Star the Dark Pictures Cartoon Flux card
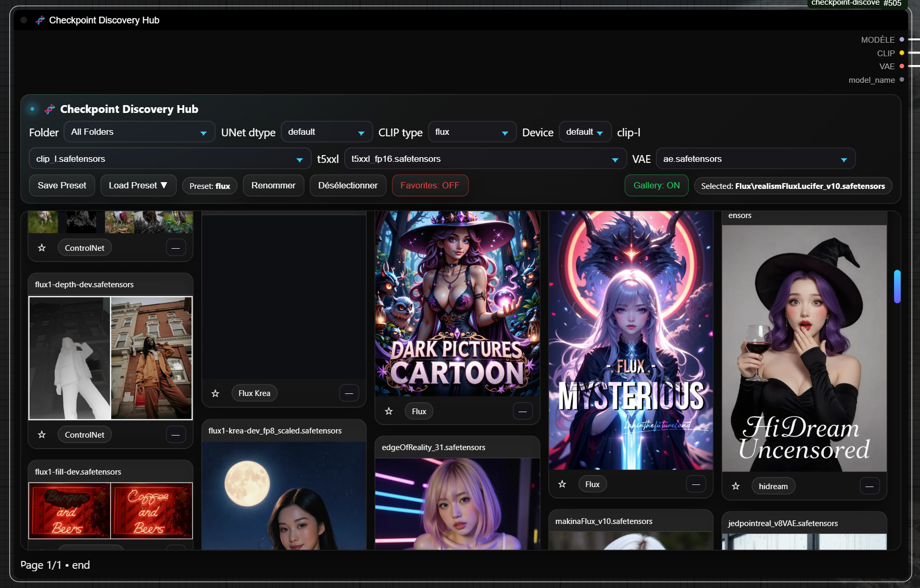The height and width of the screenshot is (588, 920). coord(388,411)
